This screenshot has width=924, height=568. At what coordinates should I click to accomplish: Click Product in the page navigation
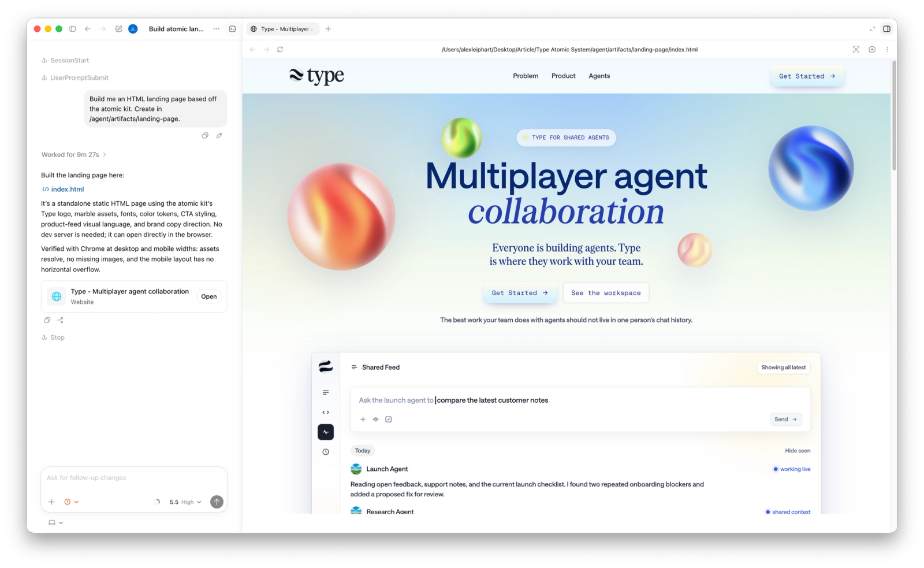pyautogui.click(x=564, y=76)
